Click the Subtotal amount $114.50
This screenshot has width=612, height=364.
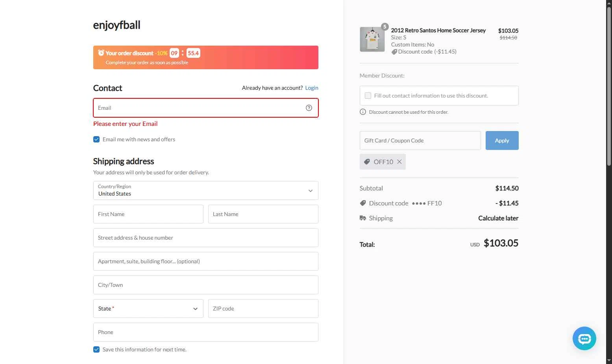[507, 188]
